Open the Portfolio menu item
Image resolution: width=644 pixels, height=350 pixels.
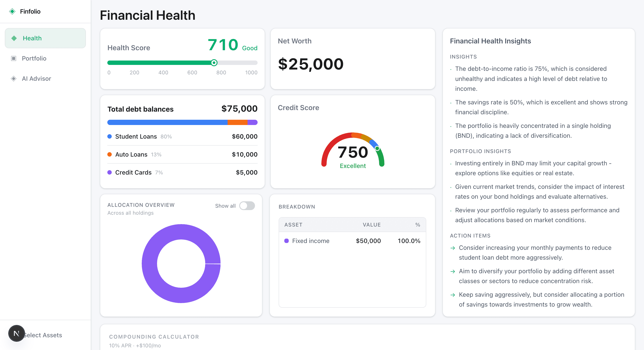[x=34, y=58]
